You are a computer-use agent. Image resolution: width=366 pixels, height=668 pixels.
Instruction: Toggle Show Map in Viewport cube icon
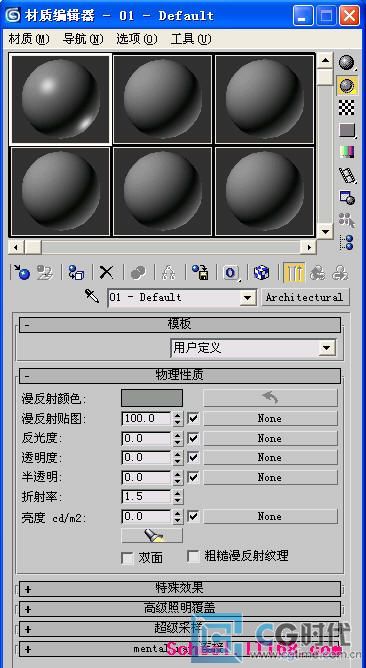(261, 272)
